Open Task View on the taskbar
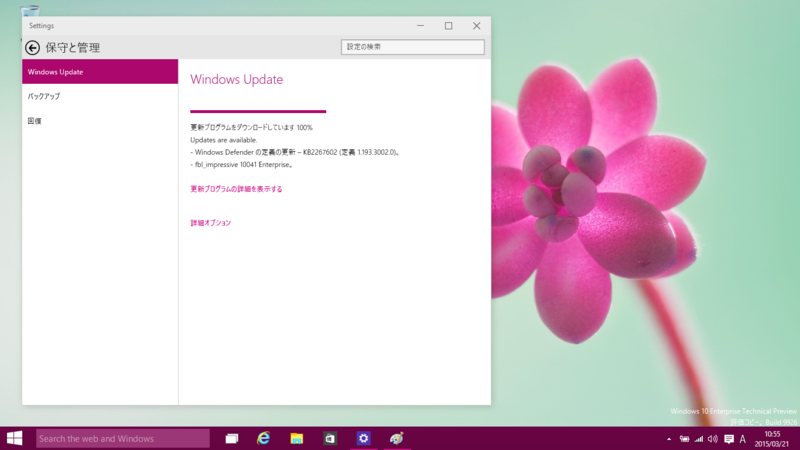 point(232,438)
